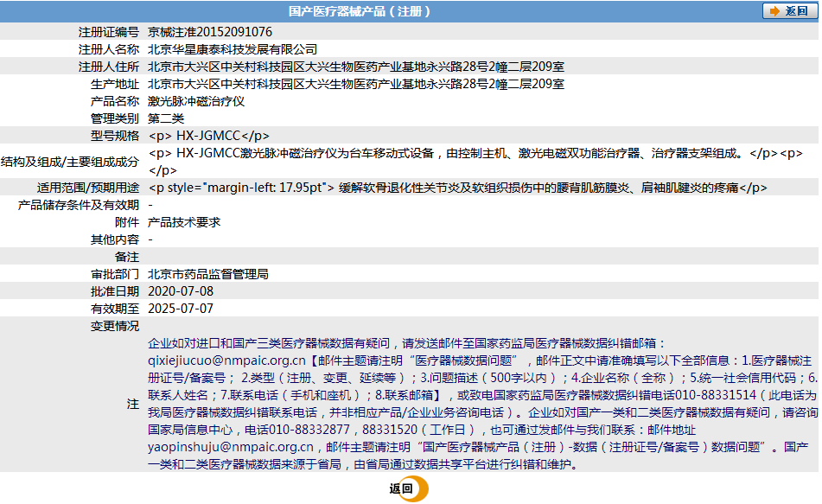Click the 产品储存条件及有效期 label

pyautogui.click(x=79, y=205)
